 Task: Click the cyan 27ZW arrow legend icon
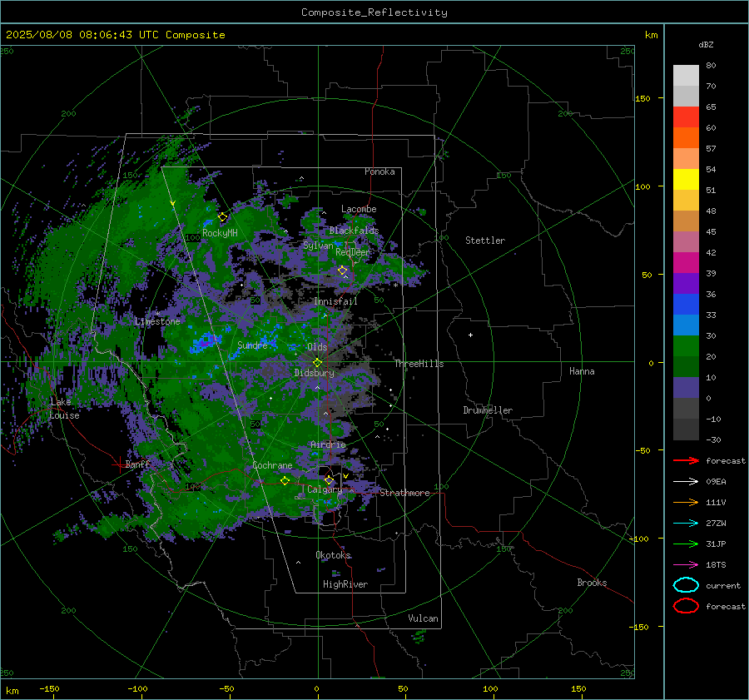tap(686, 524)
